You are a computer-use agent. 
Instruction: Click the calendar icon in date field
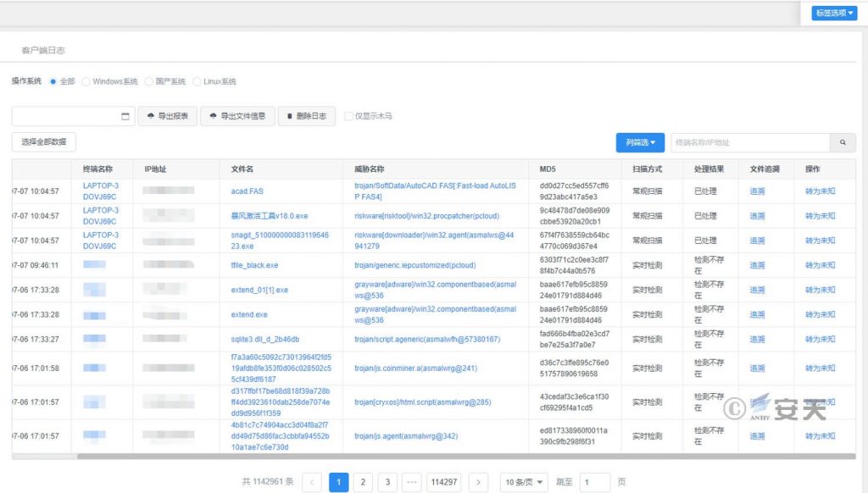(x=125, y=116)
